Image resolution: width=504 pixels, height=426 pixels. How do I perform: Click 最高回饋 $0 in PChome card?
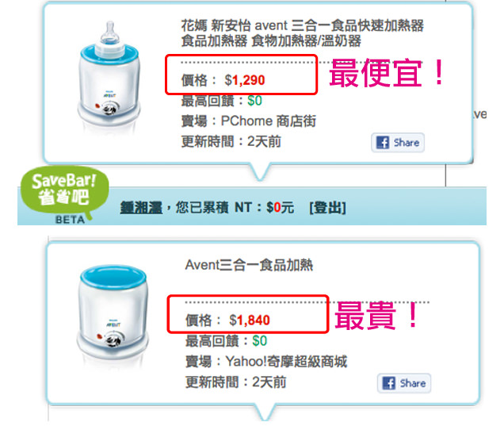coord(221,101)
